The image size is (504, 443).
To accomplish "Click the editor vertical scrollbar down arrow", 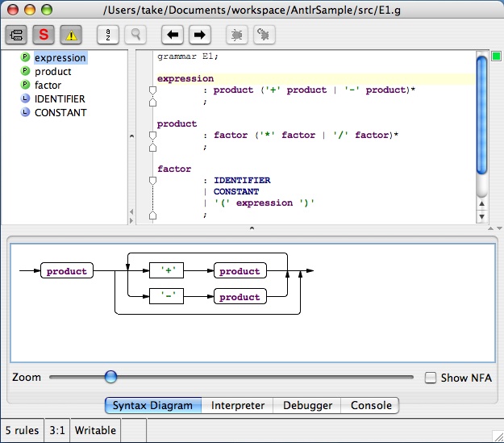I will pyautogui.click(x=482, y=217).
